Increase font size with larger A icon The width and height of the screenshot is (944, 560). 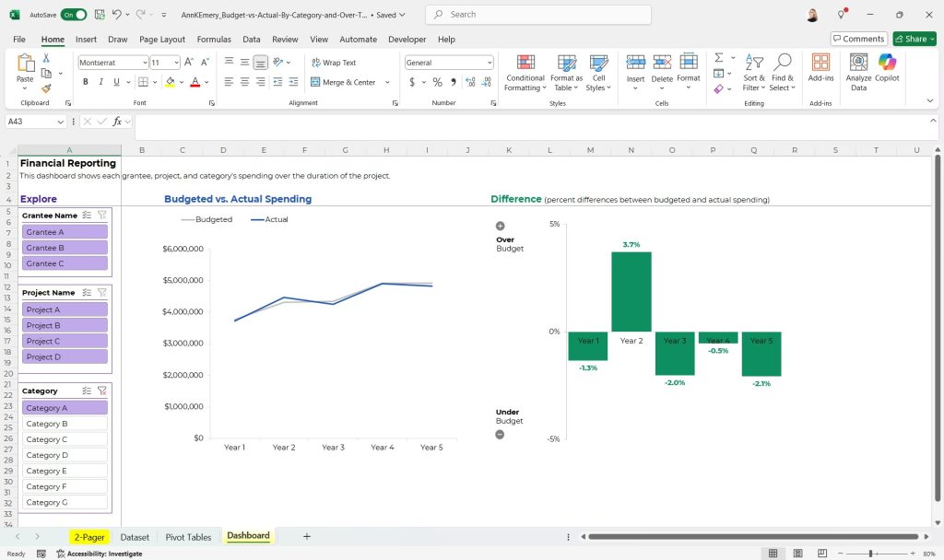189,62
